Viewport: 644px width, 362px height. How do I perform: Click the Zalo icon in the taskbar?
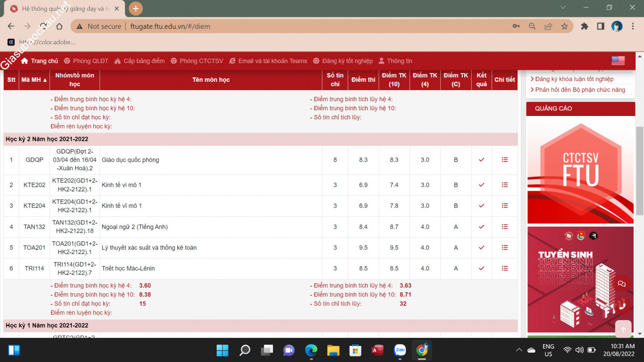[x=400, y=350]
